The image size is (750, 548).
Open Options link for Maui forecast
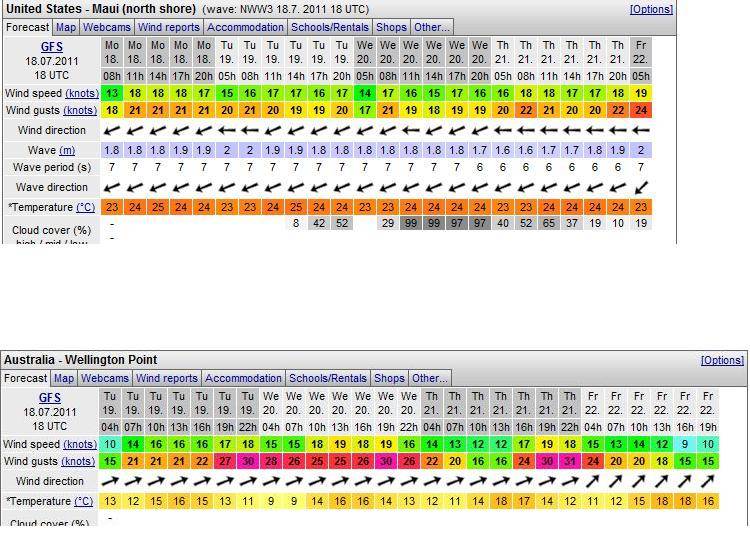[x=651, y=9]
